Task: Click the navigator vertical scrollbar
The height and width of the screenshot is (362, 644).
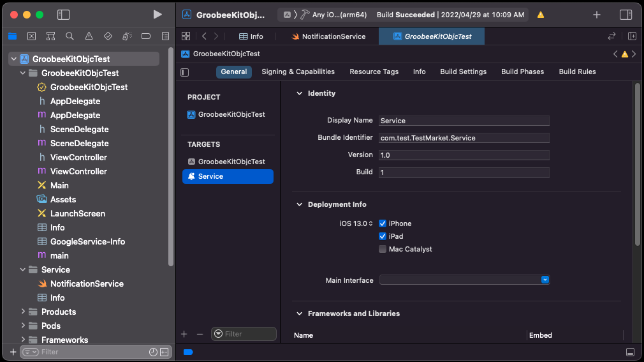Action: [171, 157]
